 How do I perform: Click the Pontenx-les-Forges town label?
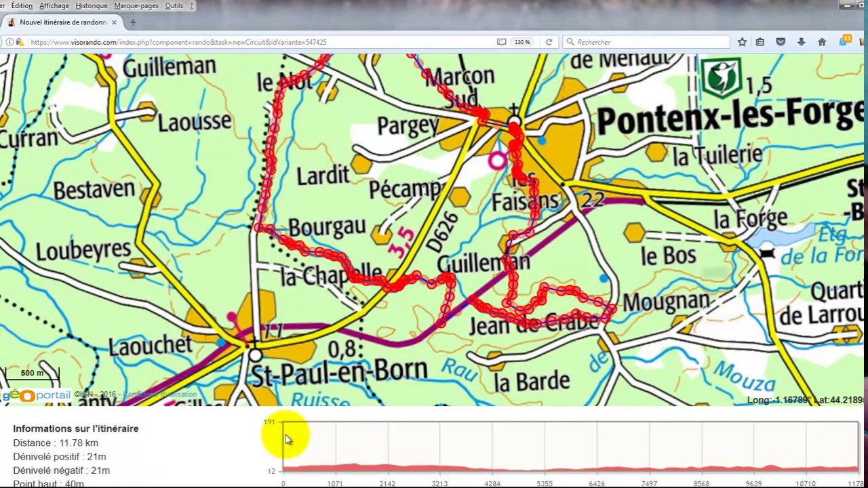tap(730, 118)
